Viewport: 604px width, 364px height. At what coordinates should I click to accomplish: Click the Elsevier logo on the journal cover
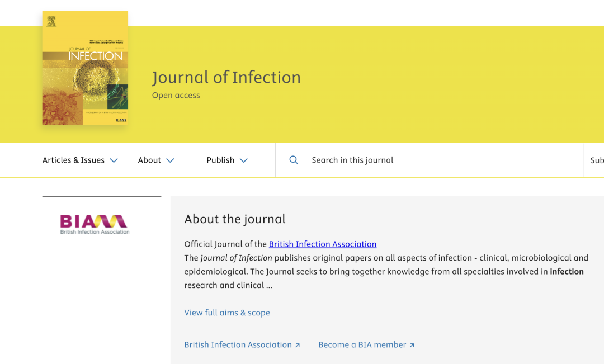point(51,21)
